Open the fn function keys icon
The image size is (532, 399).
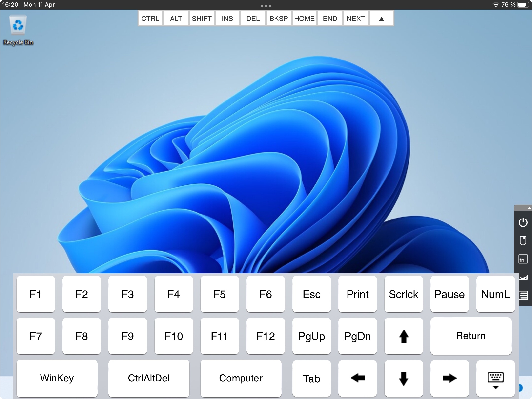[x=523, y=259]
